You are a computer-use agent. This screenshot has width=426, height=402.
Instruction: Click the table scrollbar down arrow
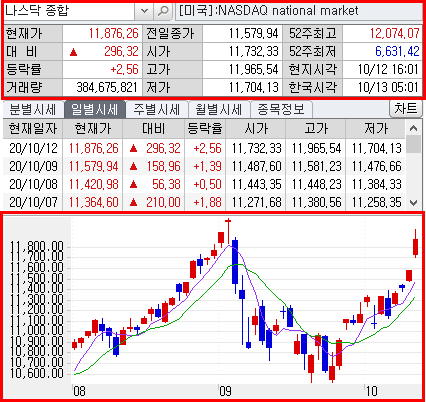click(x=413, y=202)
